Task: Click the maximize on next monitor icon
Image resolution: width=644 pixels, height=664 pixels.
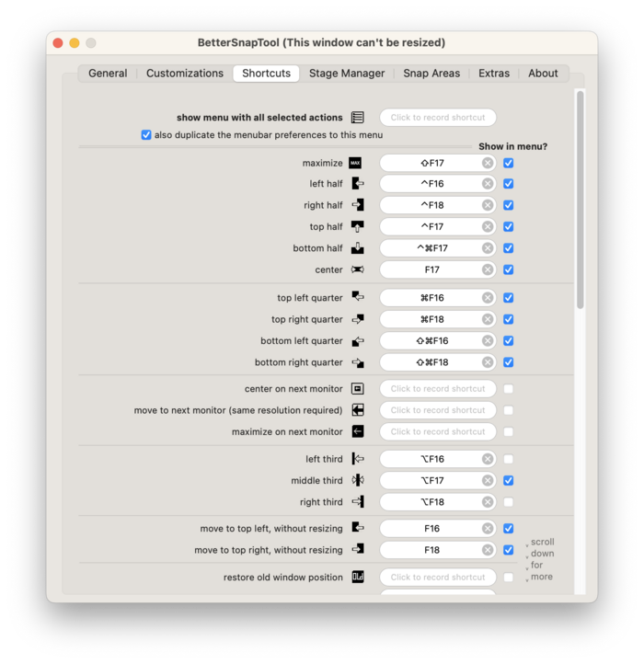Action: [x=358, y=431]
